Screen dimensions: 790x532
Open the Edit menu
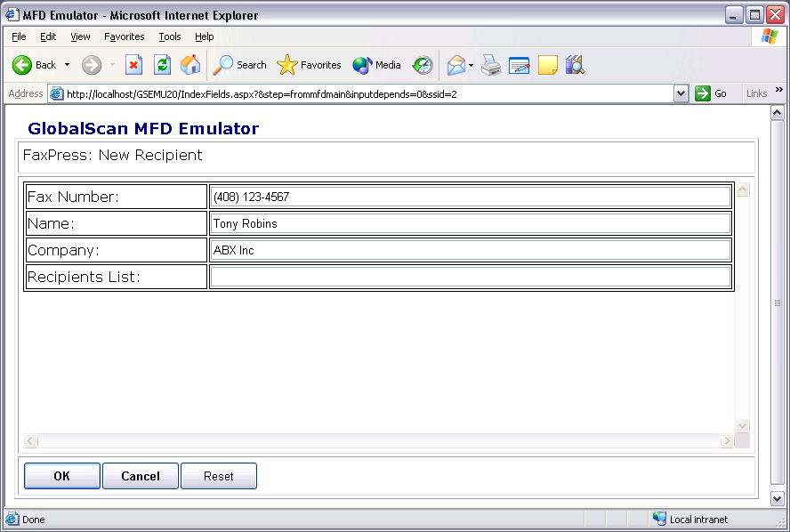coord(48,36)
